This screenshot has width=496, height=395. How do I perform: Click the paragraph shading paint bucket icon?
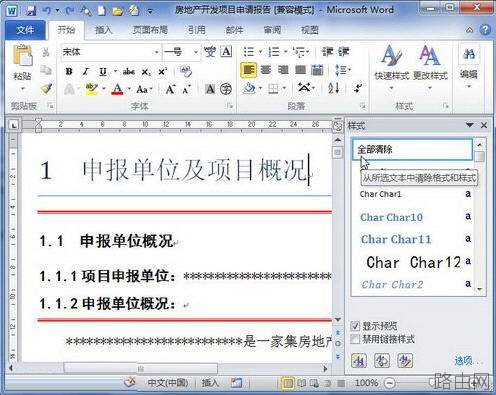pos(249,89)
